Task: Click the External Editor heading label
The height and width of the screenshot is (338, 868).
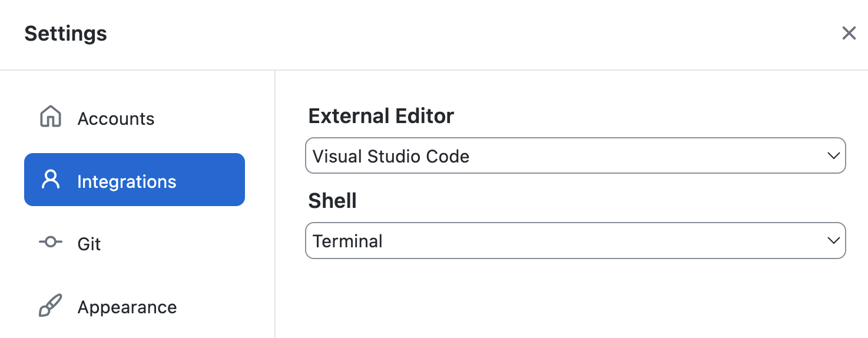Action: [381, 116]
